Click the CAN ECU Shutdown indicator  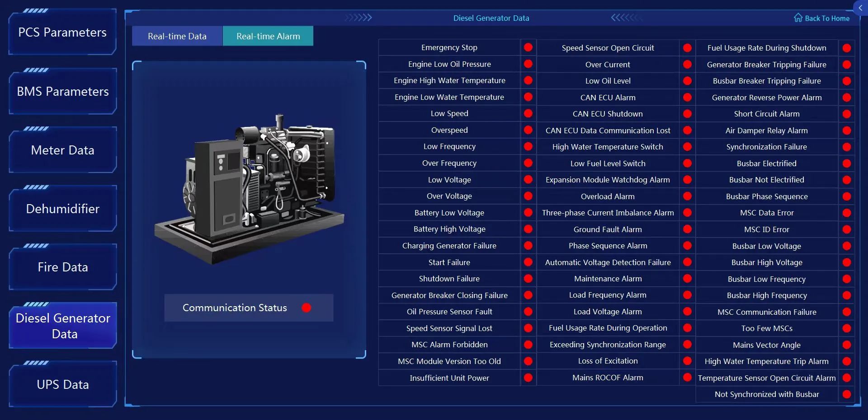[687, 114]
